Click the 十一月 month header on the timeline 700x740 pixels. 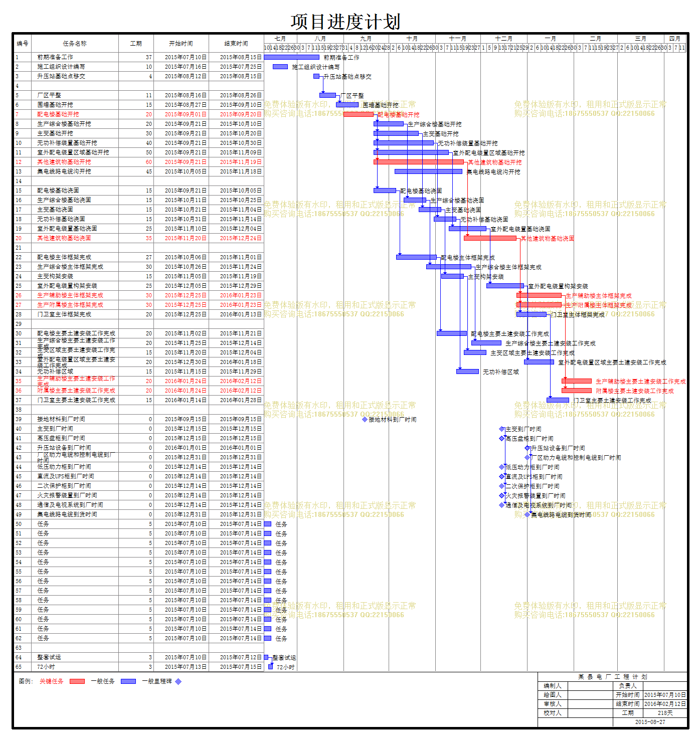pyautogui.click(x=458, y=39)
